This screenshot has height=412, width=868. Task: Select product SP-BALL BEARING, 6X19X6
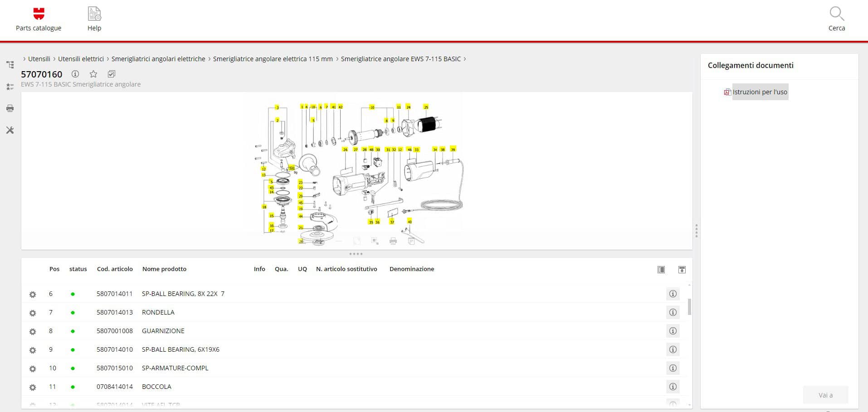(180, 349)
